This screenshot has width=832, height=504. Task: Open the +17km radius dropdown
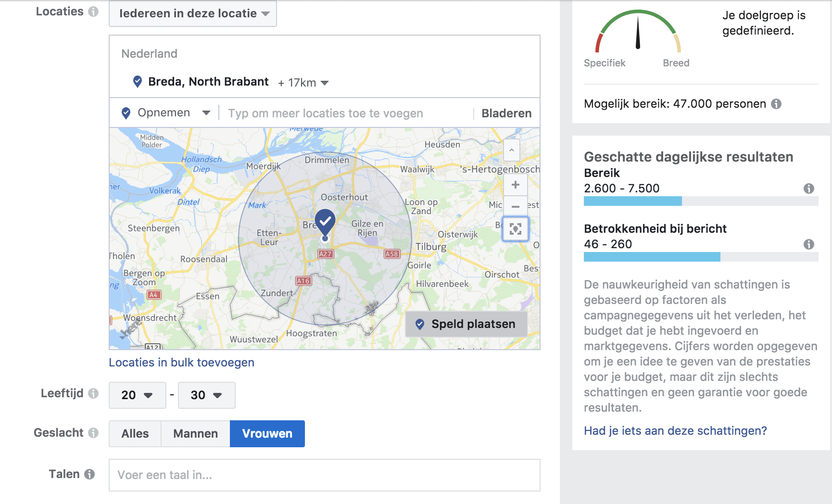303,83
